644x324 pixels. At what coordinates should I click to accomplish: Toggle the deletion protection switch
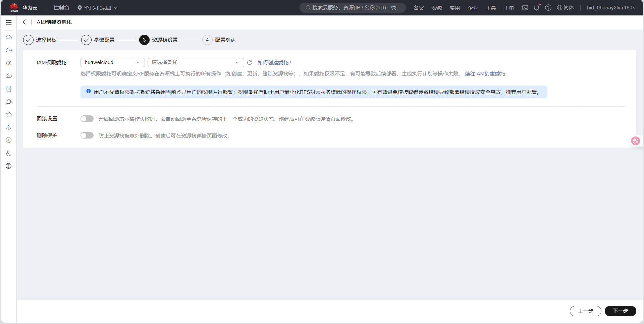click(87, 136)
